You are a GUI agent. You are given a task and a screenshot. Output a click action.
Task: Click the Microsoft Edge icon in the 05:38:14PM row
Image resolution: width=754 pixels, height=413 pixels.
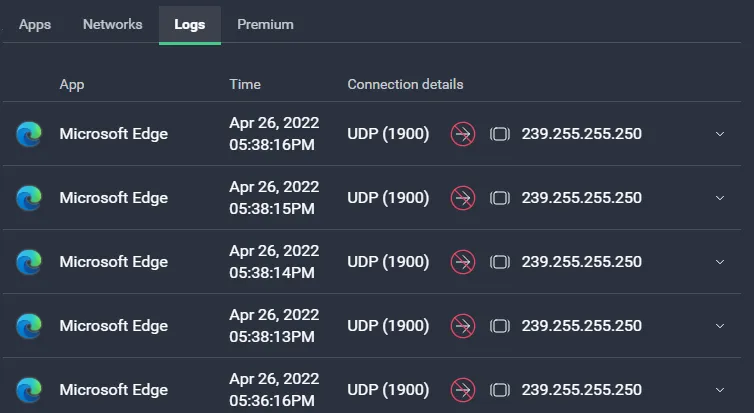[29, 262]
